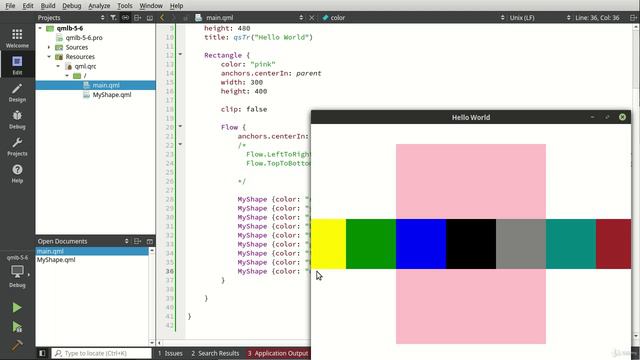The width and height of the screenshot is (640, 360).
Task: Select main.qml in Open Documents
Action: pyautogui.click(x=92, y=251)
